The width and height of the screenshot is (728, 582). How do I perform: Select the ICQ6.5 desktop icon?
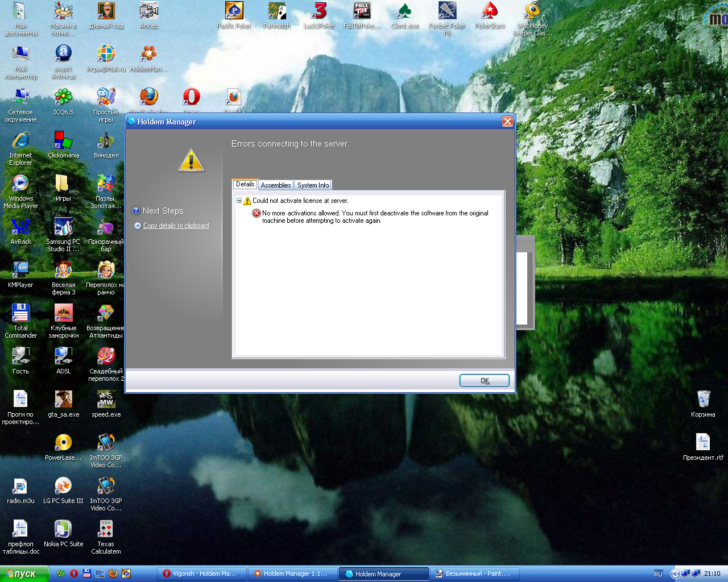tap(63, 97)
